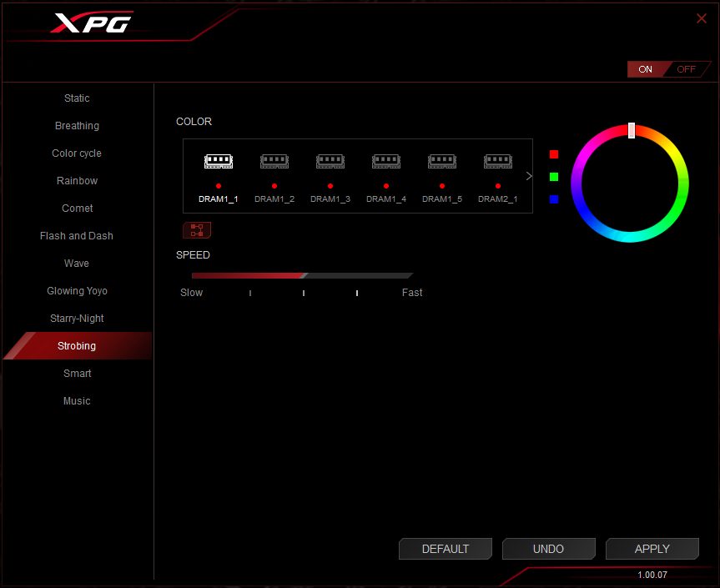720x588 pixels.
Task: Pick the red color swatch
Action: point(554,154)
